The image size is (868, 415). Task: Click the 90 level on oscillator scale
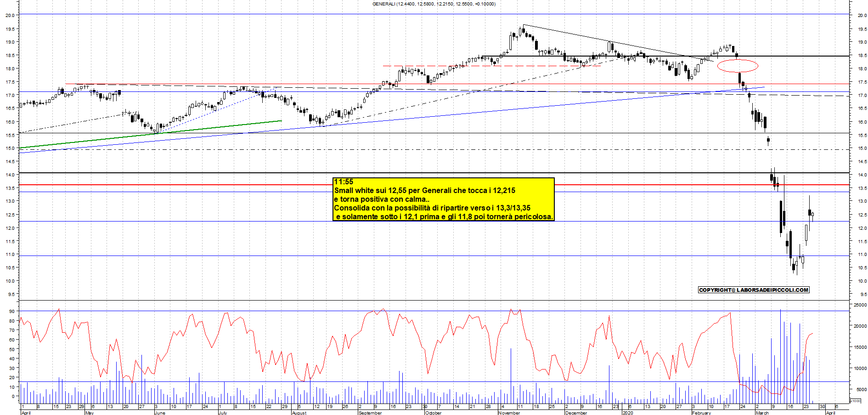[x=11, y=312]
